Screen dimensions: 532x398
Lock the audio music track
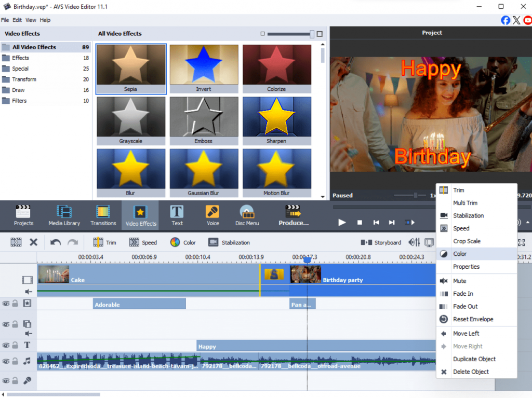point(16,361)
